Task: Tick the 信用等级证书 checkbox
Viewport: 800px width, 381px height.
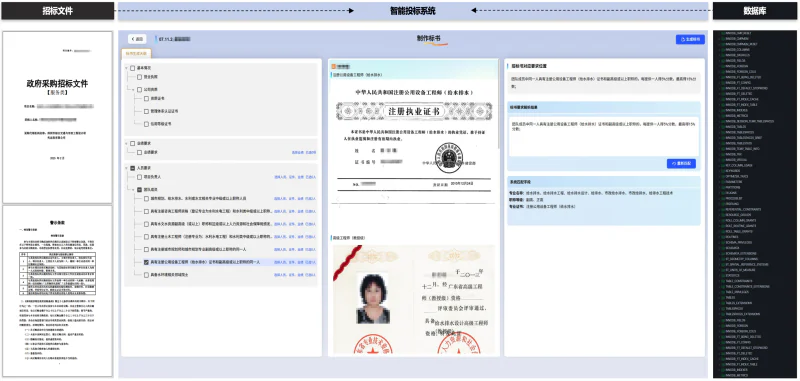Action: pyautogui.click(x=146, y=123)
